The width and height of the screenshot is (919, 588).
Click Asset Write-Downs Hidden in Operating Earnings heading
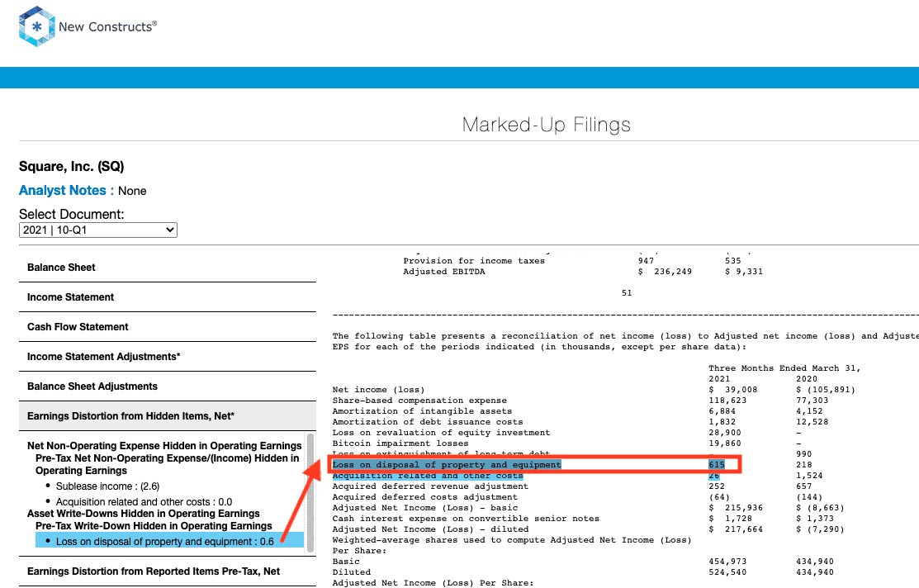(x=143, y=514)
